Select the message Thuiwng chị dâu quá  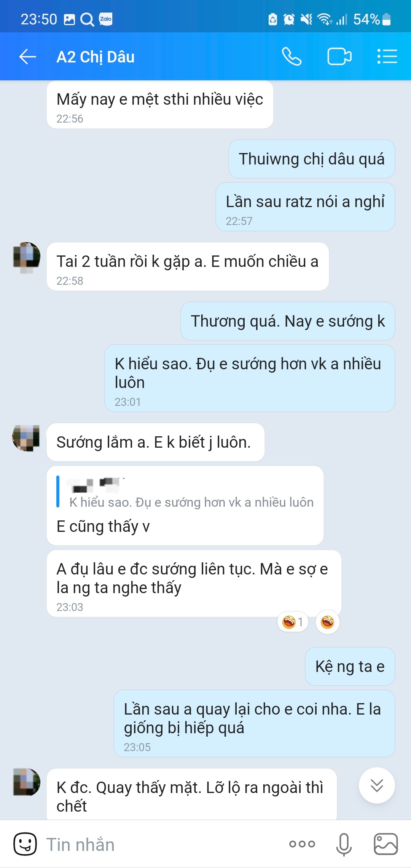(x=312, y=159)
